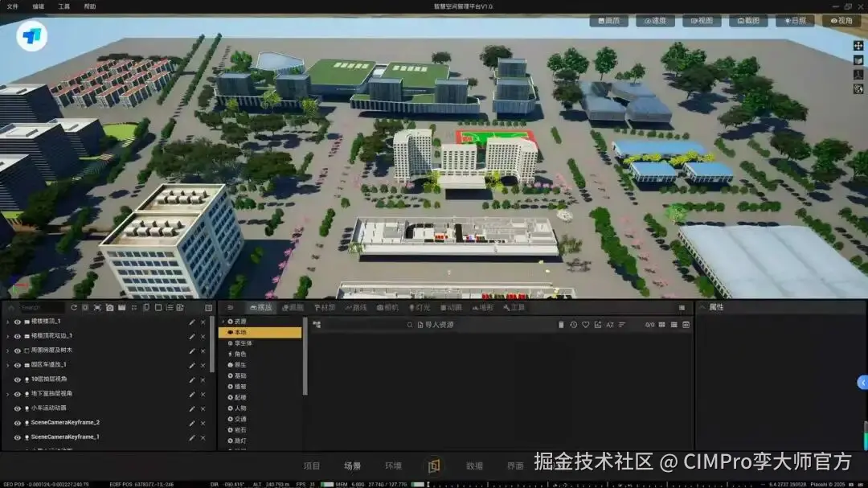This screenshot has width=868, height=488.
Task: Click the hamburger menu icon in resource tab bar
Action: (682, 308)
